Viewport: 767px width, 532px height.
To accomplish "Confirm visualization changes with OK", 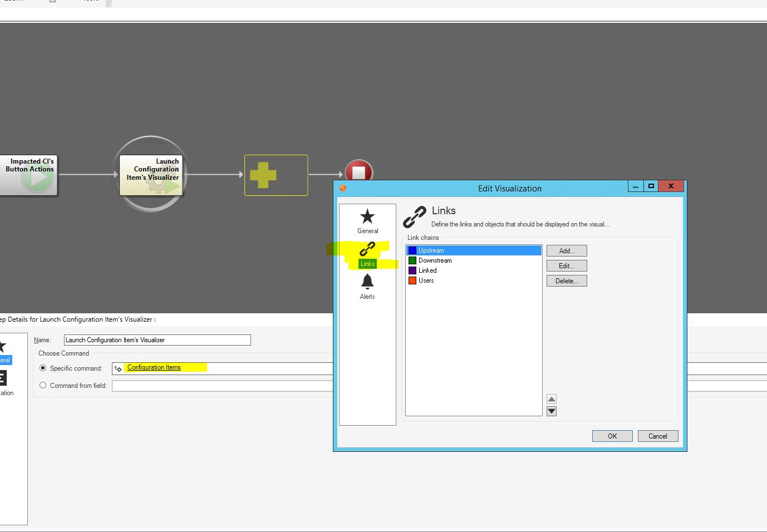I will (x=612, y=436).
